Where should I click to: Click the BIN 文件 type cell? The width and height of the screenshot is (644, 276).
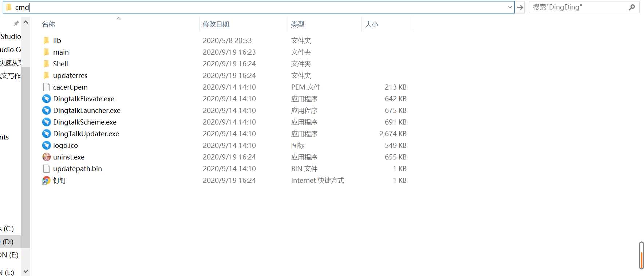[x=304, y=169]
